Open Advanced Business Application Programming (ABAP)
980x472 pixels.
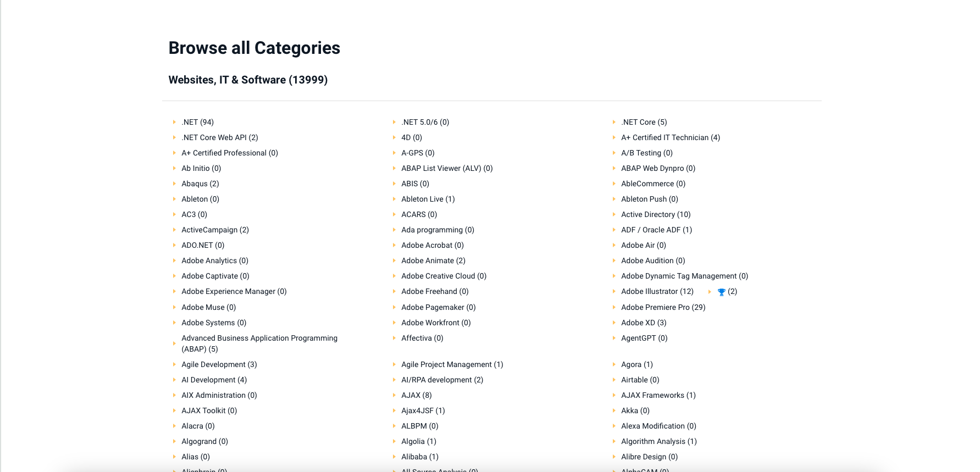[259, 343]
